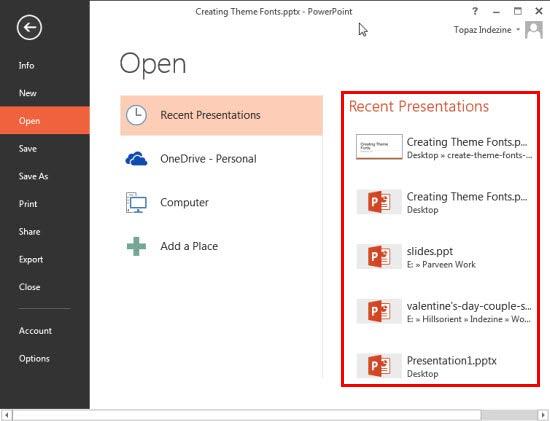Click the Topaz Indezine user name

point(482,30)
